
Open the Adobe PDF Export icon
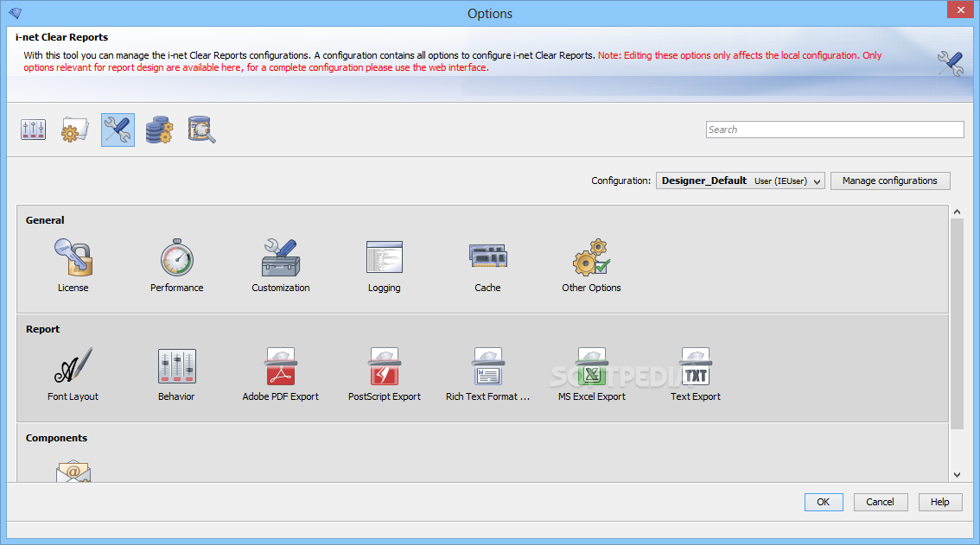click(x=281, y=366)
